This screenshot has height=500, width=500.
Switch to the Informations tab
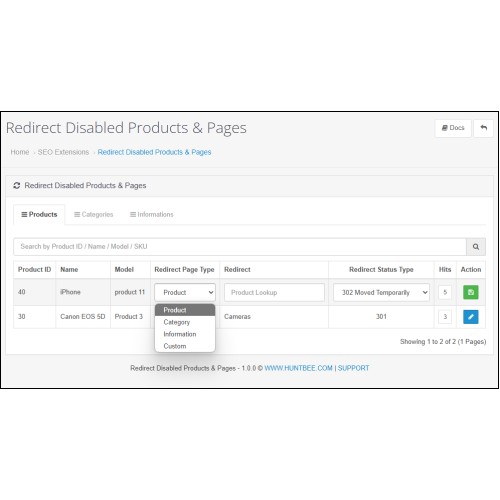pyautogui.click(x=152, y=214)
